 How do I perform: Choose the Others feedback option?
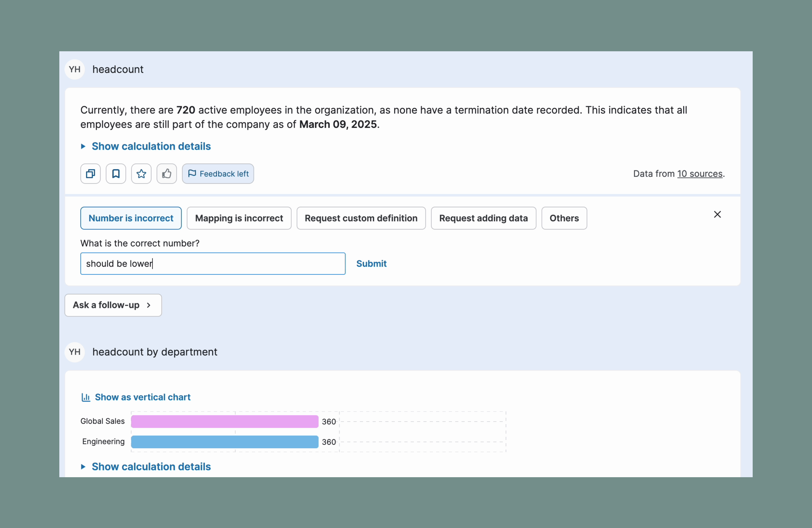[x=564, y=218]
